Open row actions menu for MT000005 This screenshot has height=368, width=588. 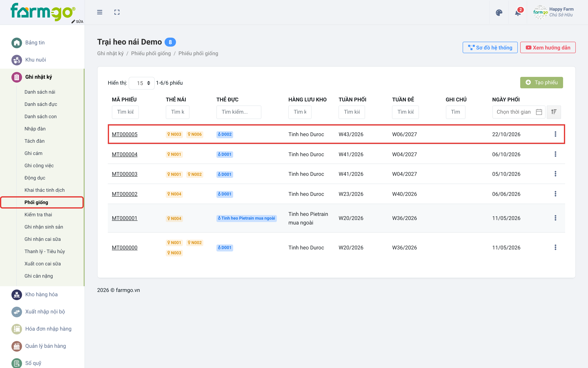(x=556, y=134)
